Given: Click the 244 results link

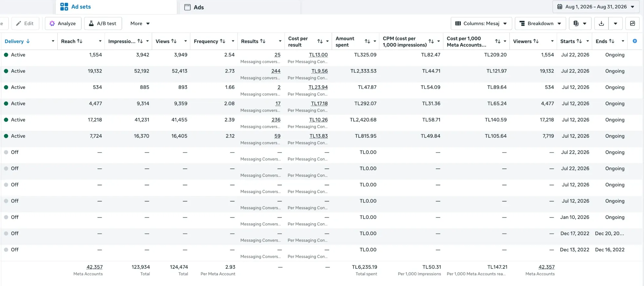Looking at the screenshot, I should [x=276, y=71].
